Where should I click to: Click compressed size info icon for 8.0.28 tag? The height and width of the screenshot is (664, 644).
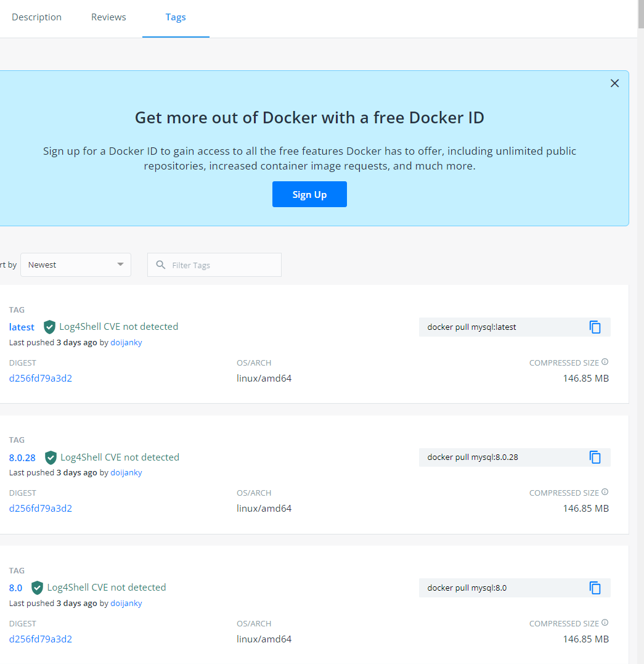(x=605, y=491)
